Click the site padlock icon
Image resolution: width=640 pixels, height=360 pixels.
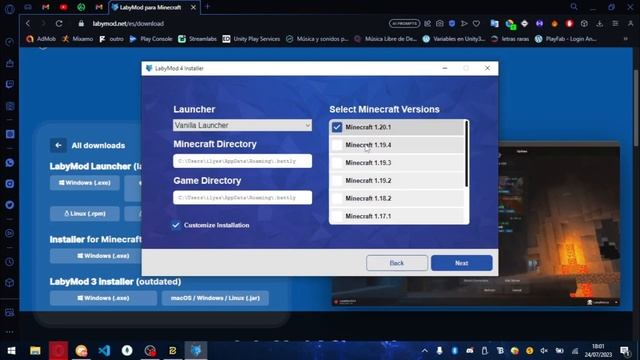point(81,24)
